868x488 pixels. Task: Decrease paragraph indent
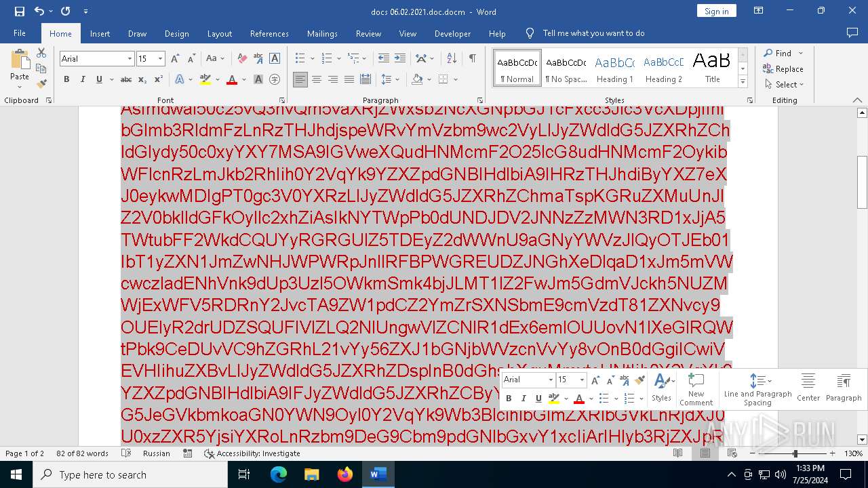click(x=384, y=59)
